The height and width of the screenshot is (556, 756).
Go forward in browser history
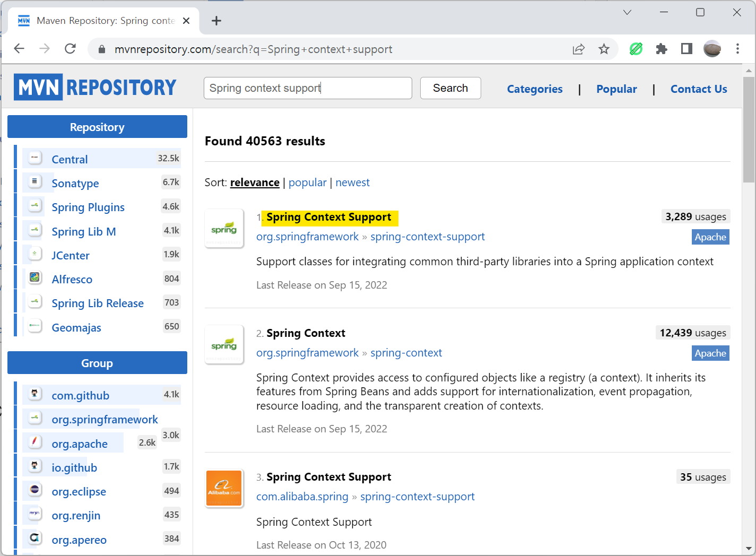45,49
